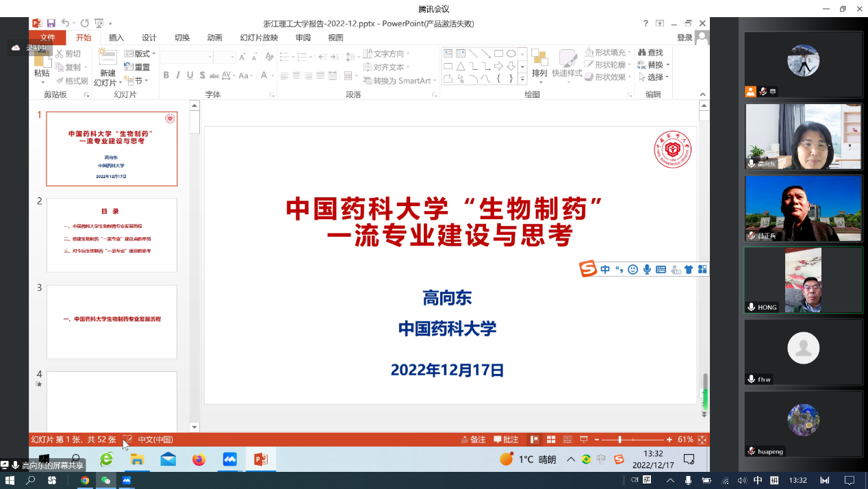Open the Find (查找) tool
Screen dimensions: 868x489
pyautogui.click(x=650, y=53)
